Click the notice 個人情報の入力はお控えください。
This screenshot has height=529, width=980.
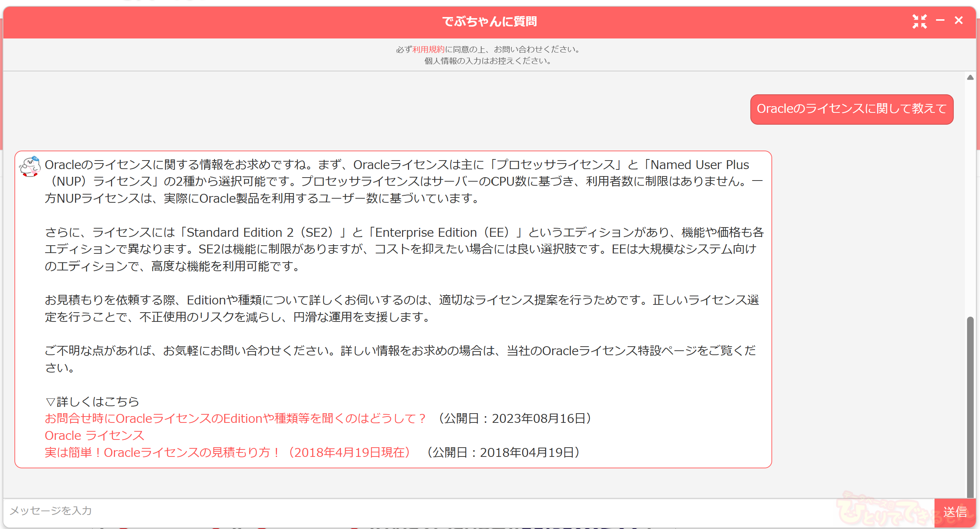point(489,61)
